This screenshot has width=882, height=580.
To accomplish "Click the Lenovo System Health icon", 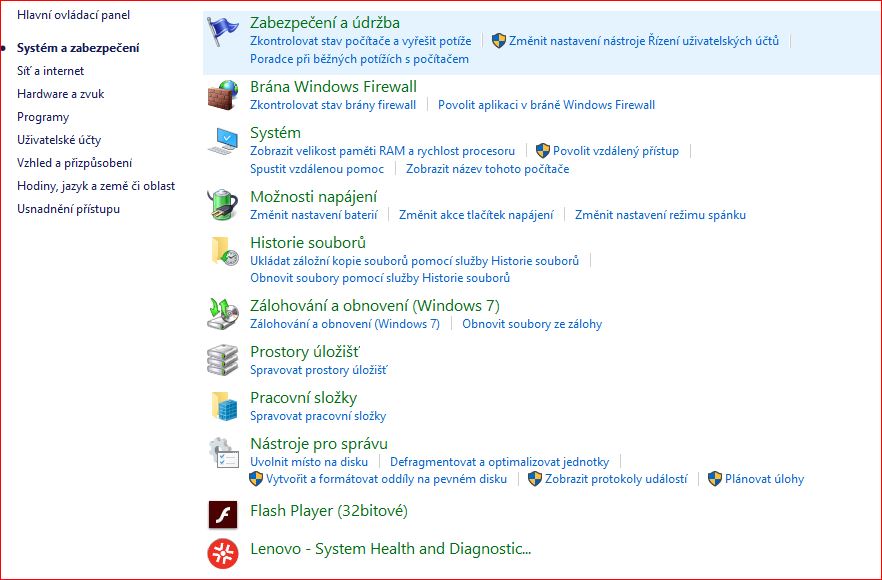I will (223, 552).
